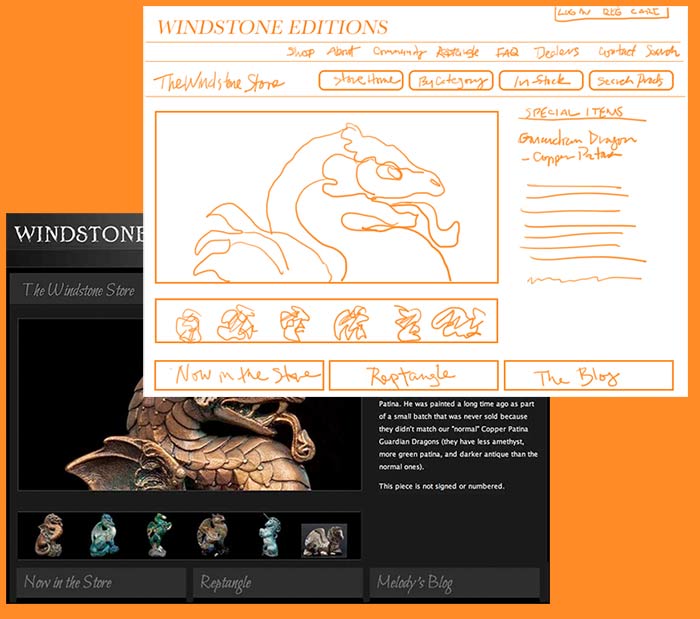Click sketched Now in the Store box
This screenshot has width=700, height=619.
239,375
